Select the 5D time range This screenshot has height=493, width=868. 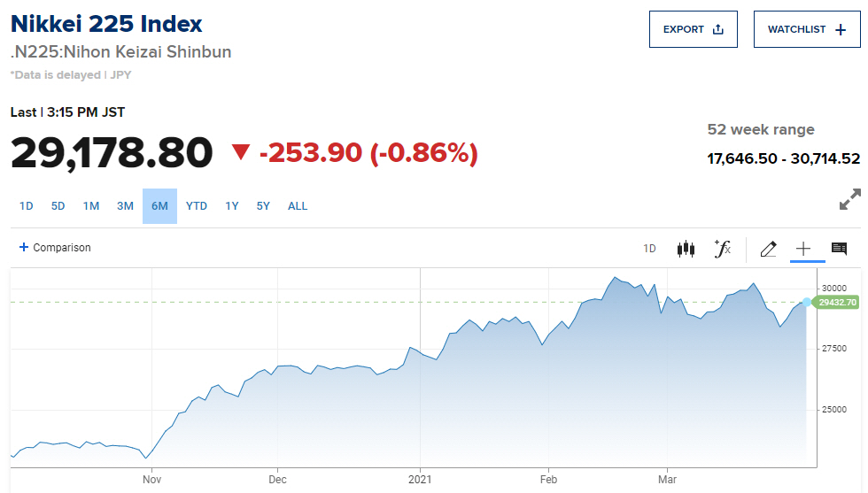58,206
